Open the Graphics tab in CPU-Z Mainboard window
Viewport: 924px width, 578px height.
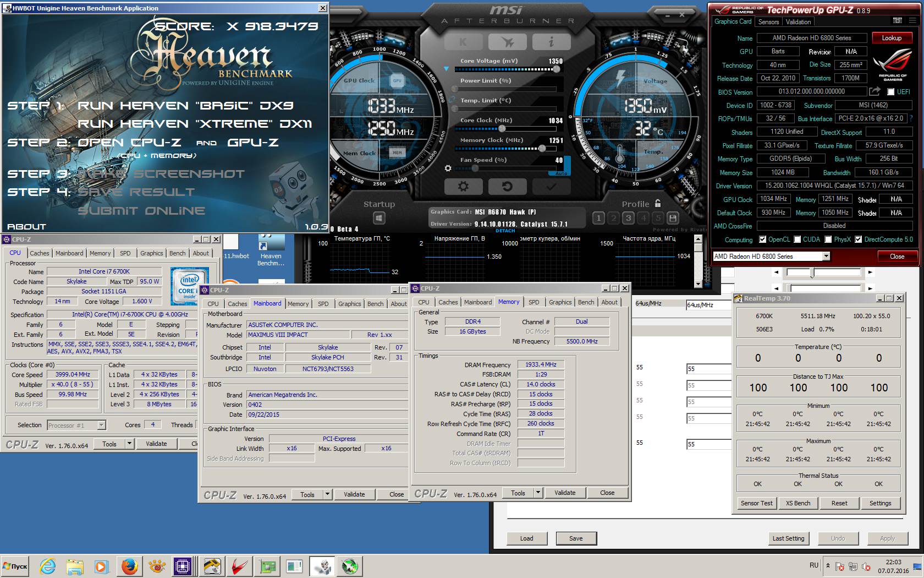(x=350, y=304)
